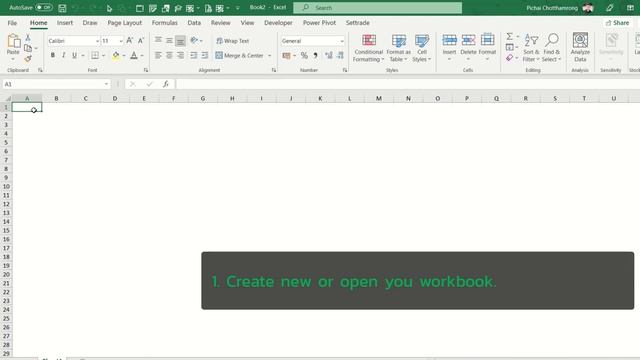Open the Review tab
This screenshot has height=360, width=640.
(220, 23)
